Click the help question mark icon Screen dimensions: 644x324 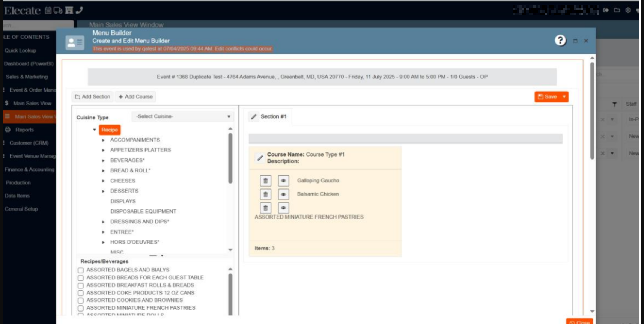coord(560,41)
